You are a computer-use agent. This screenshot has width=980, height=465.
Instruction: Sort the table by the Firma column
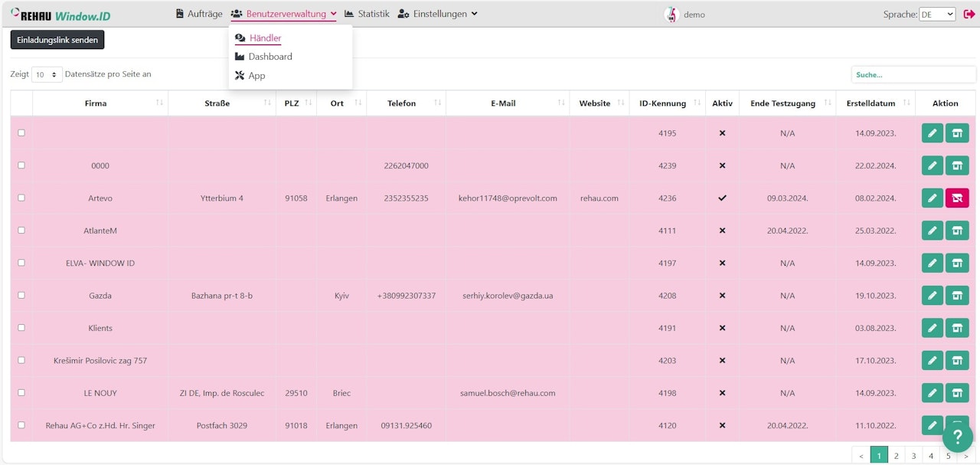click(x=96, y=103)
